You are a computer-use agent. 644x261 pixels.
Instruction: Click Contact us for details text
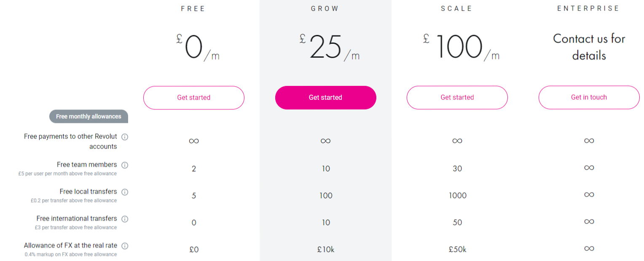[589, 46]
